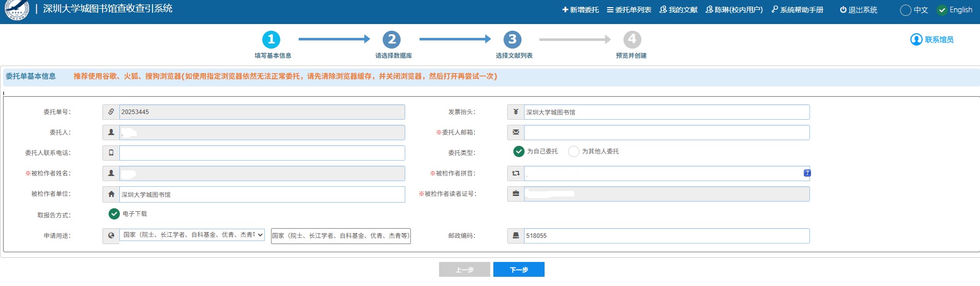Screen dimensions: 980x286
Task: Click step 3 circle 选择文献列表
Action: 512,39
